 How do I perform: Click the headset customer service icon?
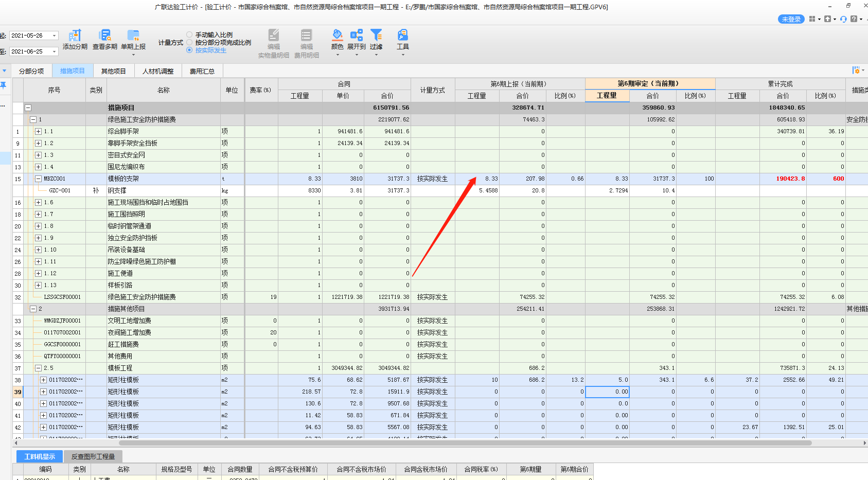(x=843, y=19)
